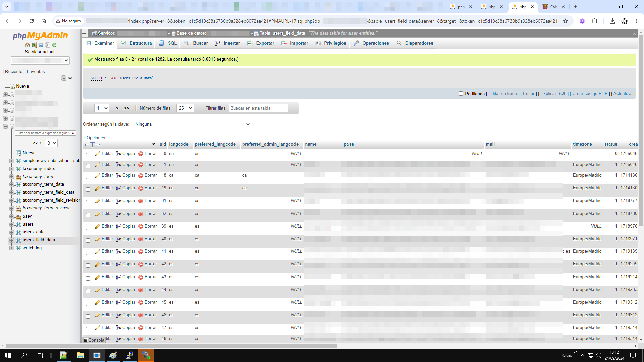644x362 pixels.
Task: Switch to the Privilegios tab
Action: coord(331,43)
